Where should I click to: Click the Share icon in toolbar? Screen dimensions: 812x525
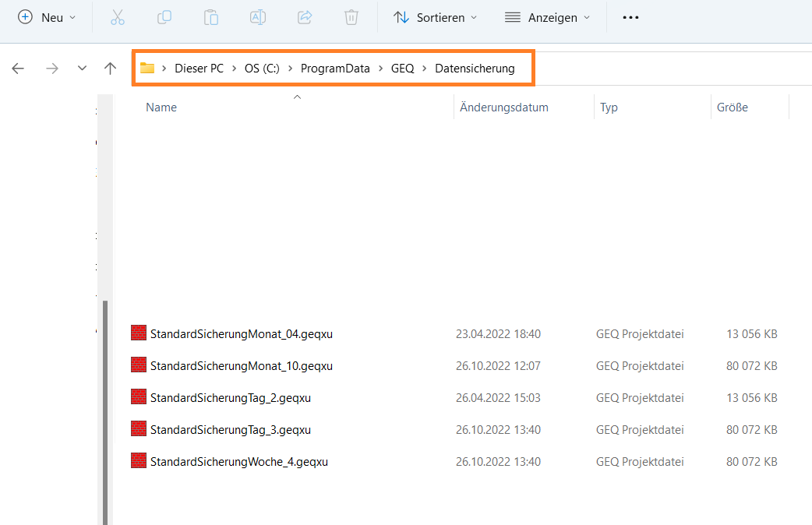[305, 17]
